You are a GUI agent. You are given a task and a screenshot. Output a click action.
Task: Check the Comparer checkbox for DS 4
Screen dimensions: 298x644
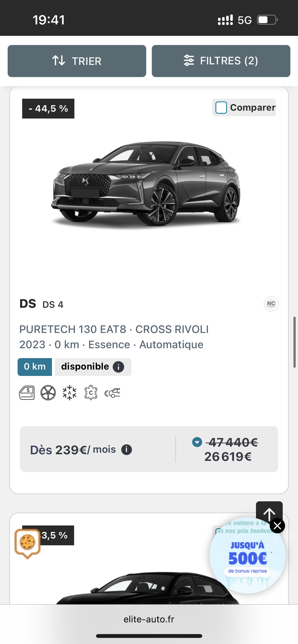point(221,108)
